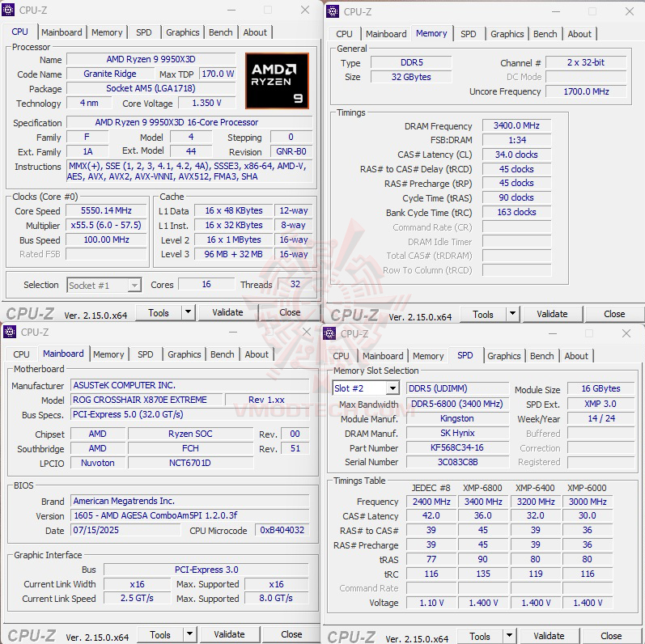Click Tools button in CPU window
Screen dimensions: 645x644
pyautogui.click(x=159, y=312)
